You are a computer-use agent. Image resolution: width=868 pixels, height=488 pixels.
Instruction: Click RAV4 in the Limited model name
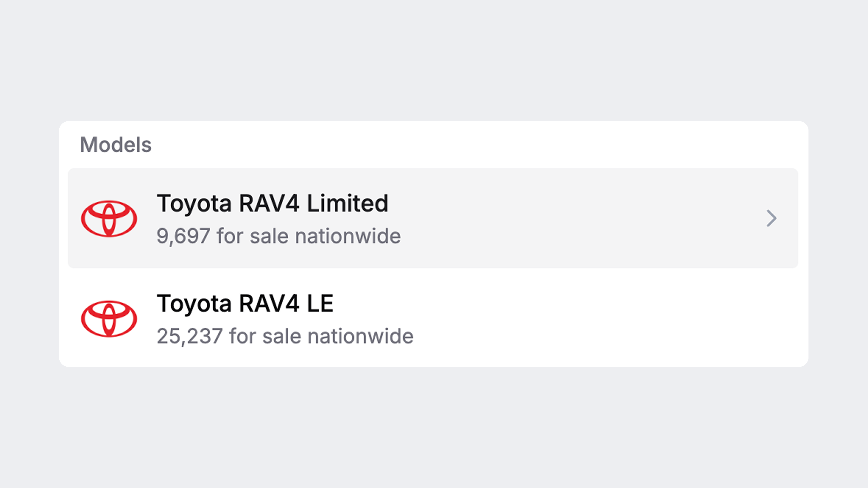tap(269, 204)
